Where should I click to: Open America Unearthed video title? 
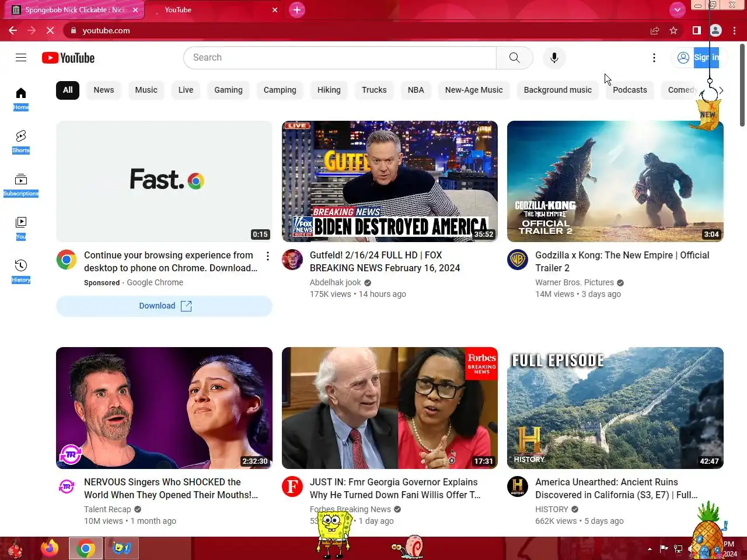(616, 488)
